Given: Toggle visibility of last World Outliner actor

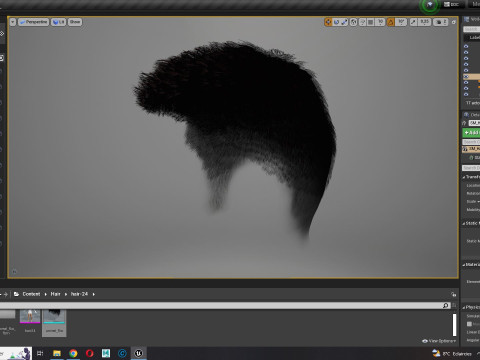Looking at the screenshot, I should pos(466,94).
